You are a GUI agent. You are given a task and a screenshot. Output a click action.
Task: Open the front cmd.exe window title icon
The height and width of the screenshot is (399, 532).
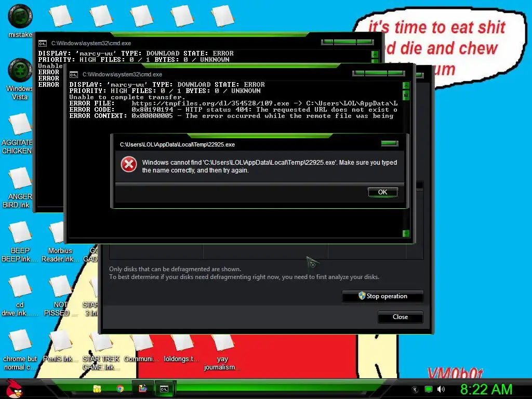pos(74,75)
